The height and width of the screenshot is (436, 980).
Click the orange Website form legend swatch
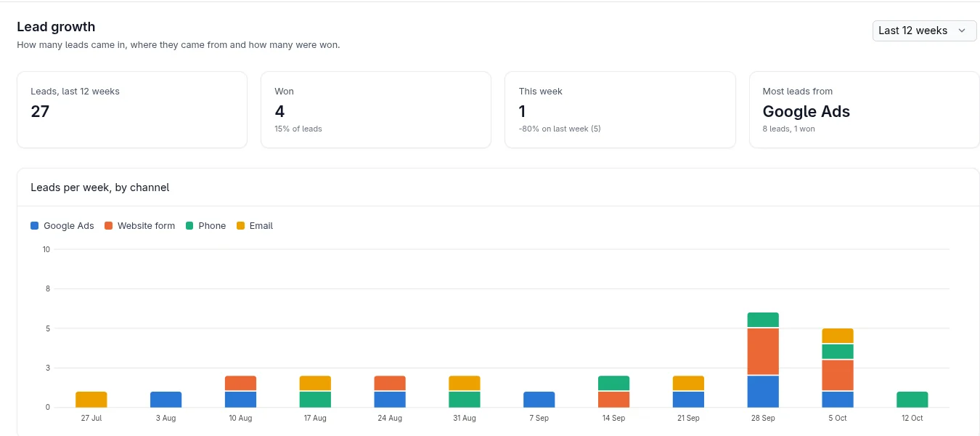[109, 226]
